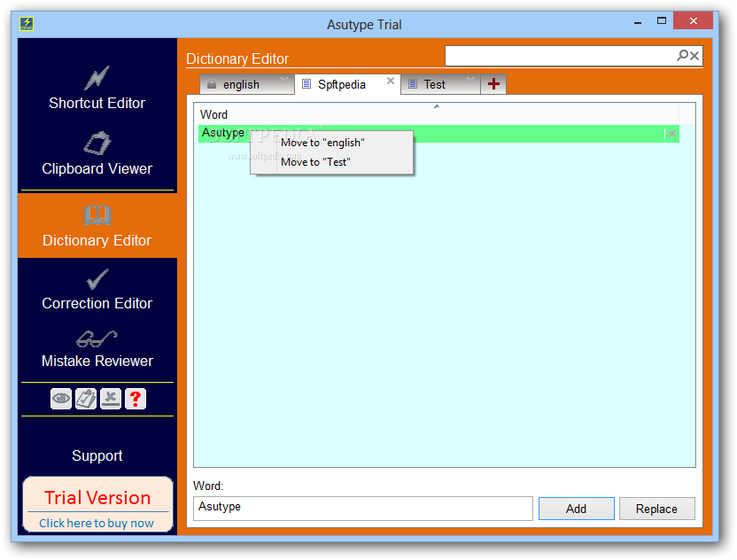Maximize the Asutype Trial window
This screenshot has width=737, height=560.
pyautogui.click(x=662, y=21)
